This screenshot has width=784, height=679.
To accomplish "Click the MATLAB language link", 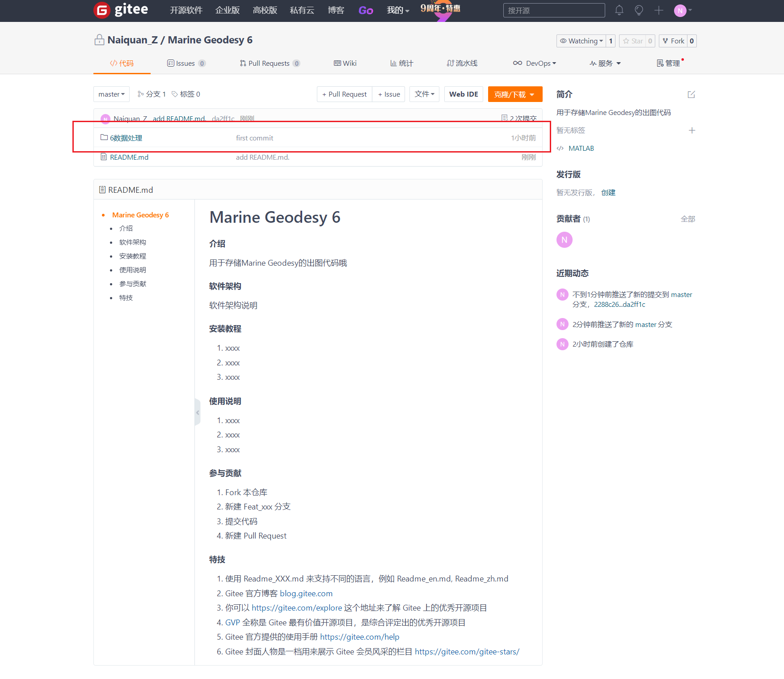I will pos(581,148).
